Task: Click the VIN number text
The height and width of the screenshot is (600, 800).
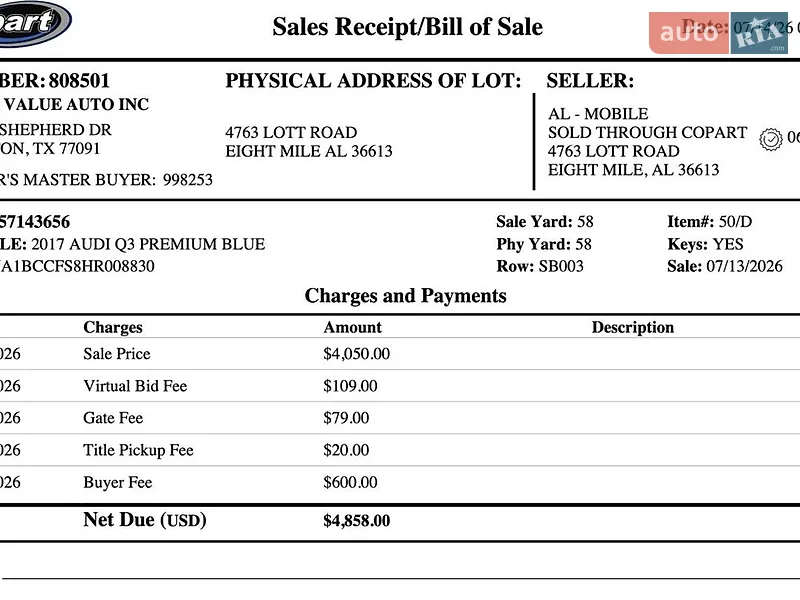Action: coord(77,266)
